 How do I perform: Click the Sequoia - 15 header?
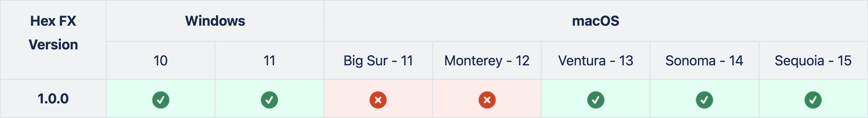(813, 60)
